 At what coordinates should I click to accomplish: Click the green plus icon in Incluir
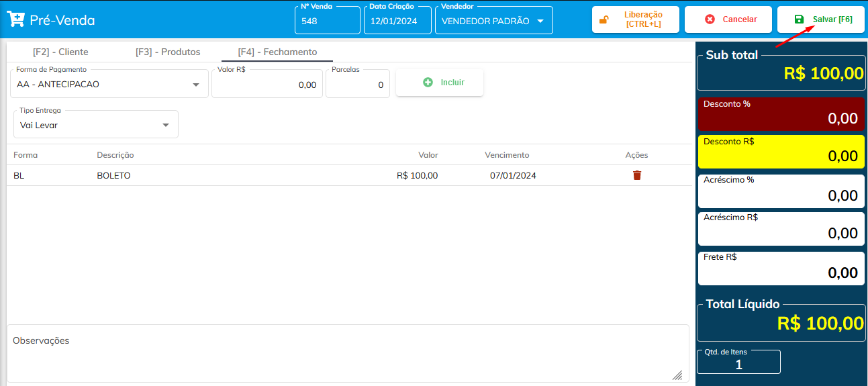pyautogui.click(x=428, y=82)
